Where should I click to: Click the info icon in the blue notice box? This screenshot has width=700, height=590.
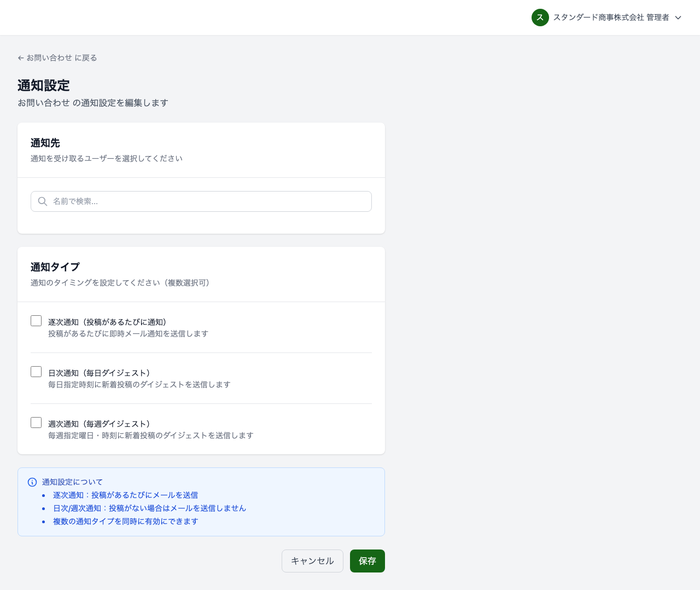click(32, 482)
